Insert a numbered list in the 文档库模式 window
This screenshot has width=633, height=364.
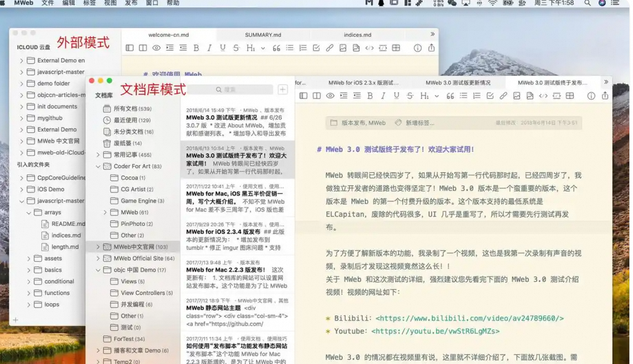coord(477,96)
